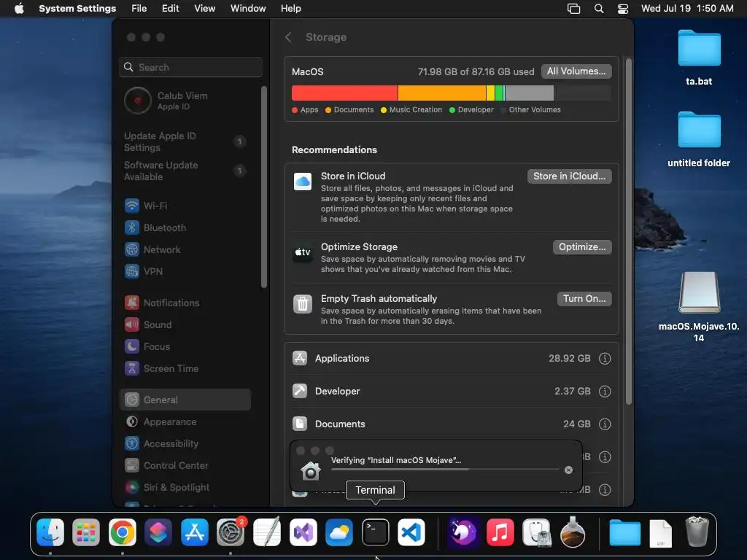Open System Settings icon in the Dock
Viewport: 747px width, 560px height.
point(231,532)
